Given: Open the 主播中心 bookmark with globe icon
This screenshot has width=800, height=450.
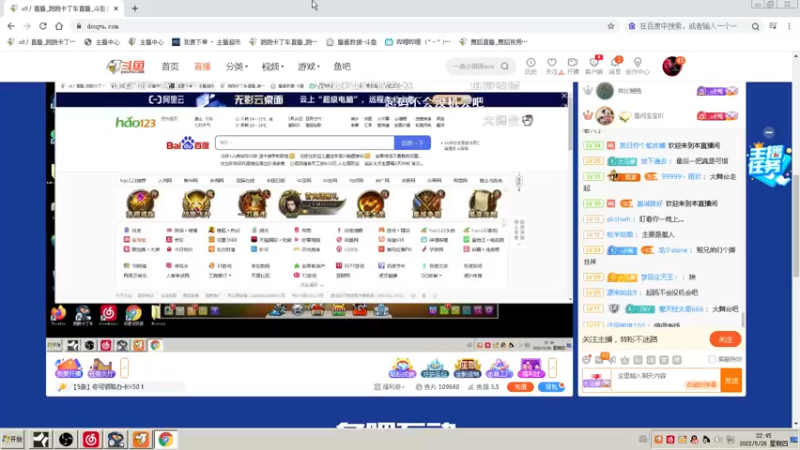Looking at the screenshot, I should click(102, 42).
